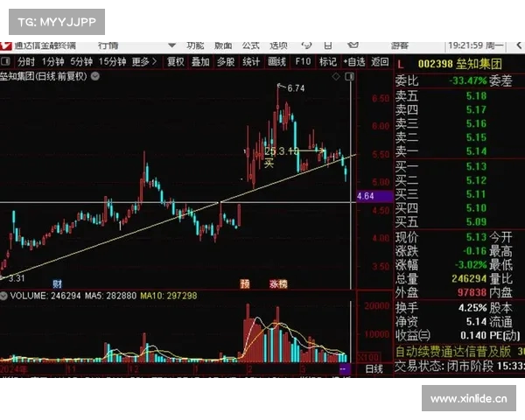Screen dimensions: 525x420
Task: Click the 现价 value 5.13
Action: (x=476, y=237)
